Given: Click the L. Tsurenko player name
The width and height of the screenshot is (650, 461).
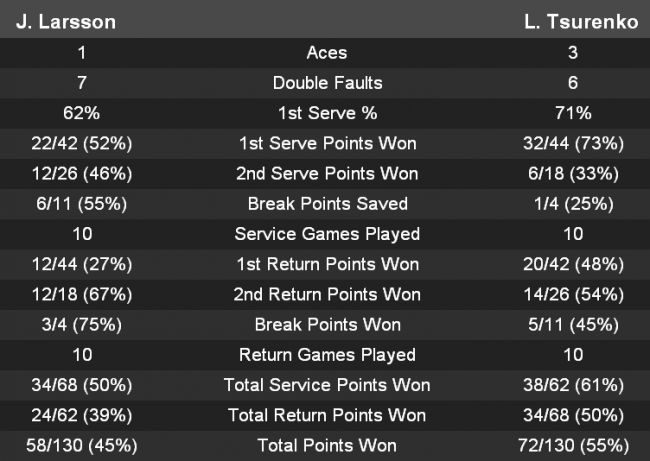Looking at the screenshot, I should pos(580,22).
